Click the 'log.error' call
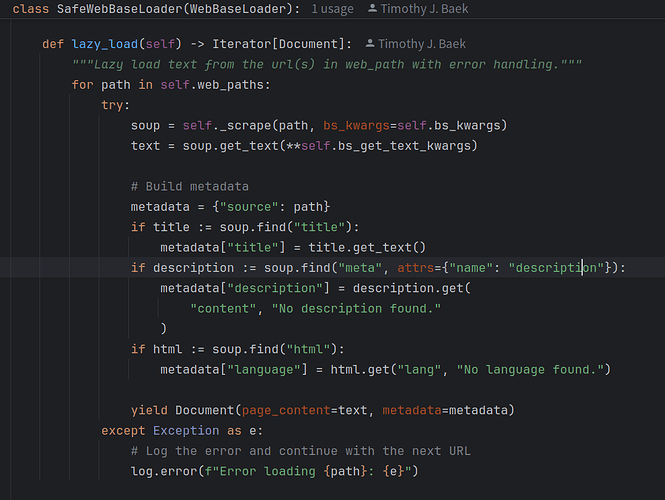The width and height of the screenshot is (665, 500). coord(164,472)
